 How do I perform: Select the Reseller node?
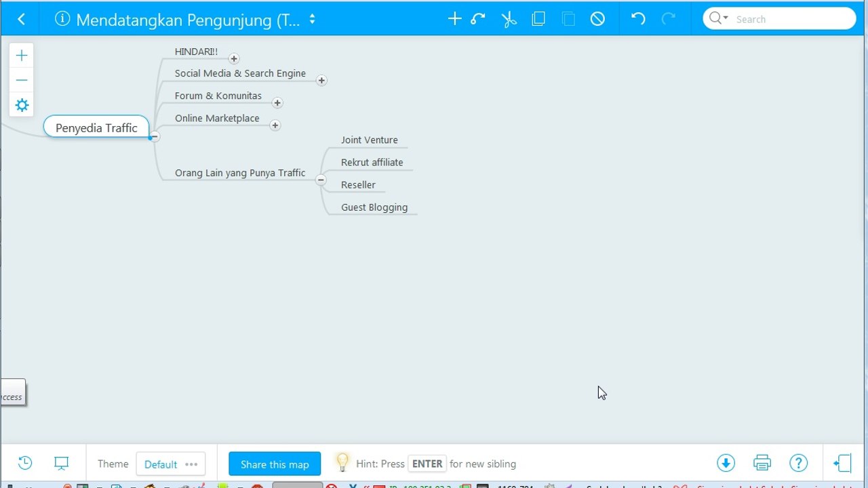click(x=358, y=184)
